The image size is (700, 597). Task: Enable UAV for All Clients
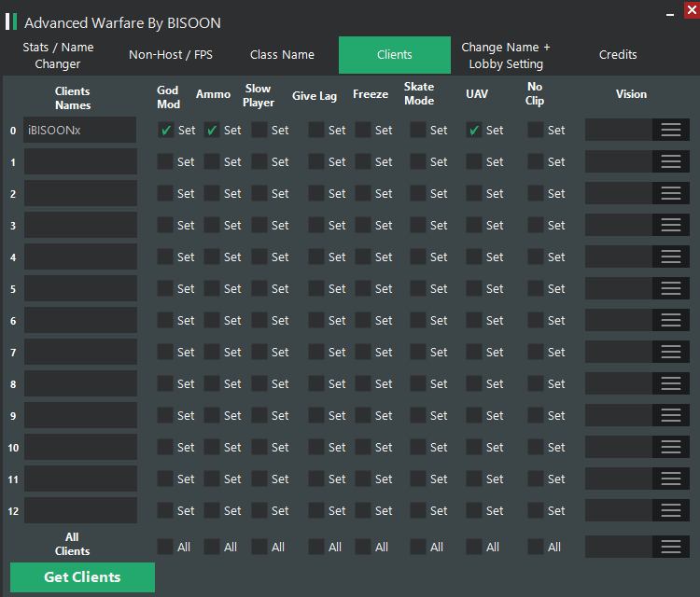pyautogui.click(x=474, y=547)
